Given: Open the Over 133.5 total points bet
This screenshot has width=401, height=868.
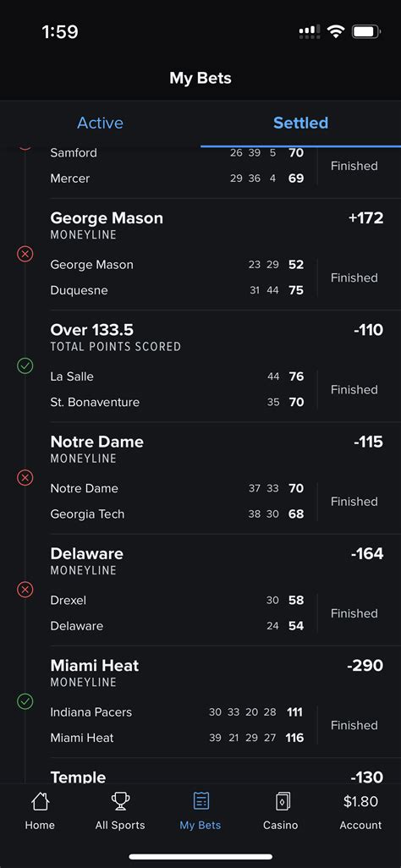Looking at the screenshot, I should [x=92, y=330].
